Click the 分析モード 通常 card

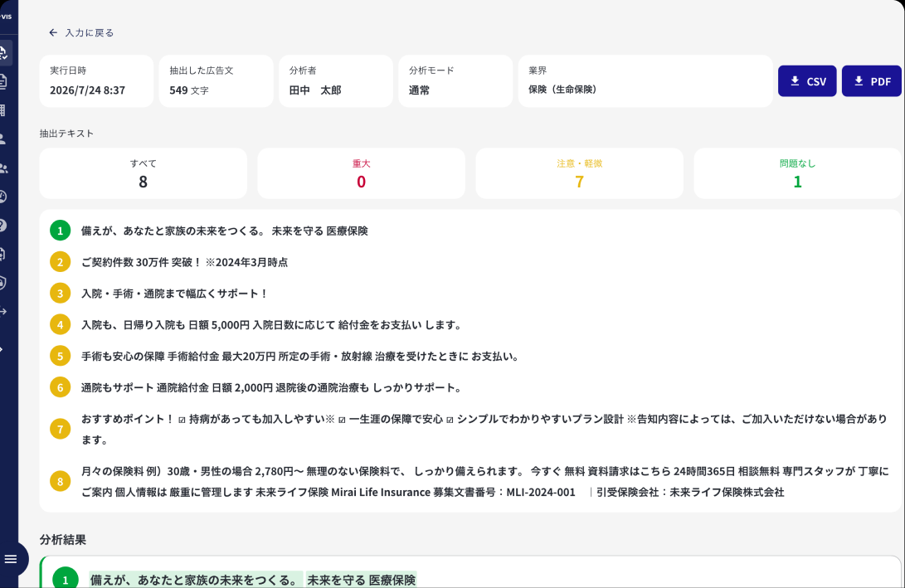455,80
